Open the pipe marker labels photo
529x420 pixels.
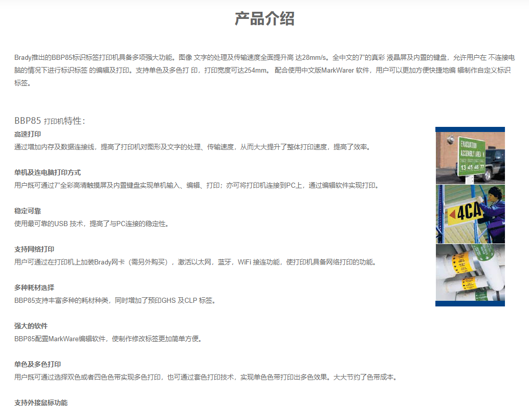point(470,273)
